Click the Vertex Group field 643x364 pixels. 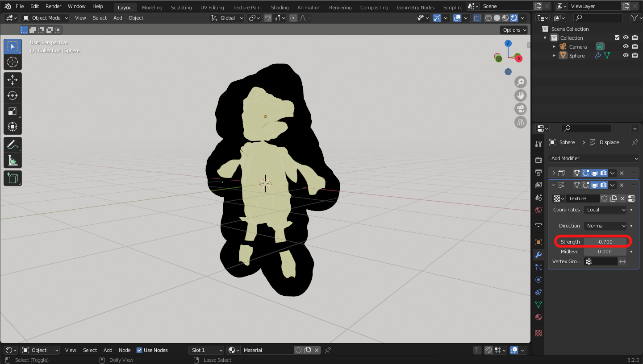[x=601, y=261]
